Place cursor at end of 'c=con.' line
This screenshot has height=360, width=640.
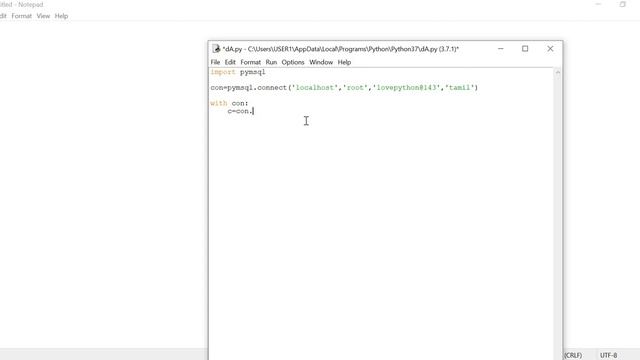click(x=253, y=111)
